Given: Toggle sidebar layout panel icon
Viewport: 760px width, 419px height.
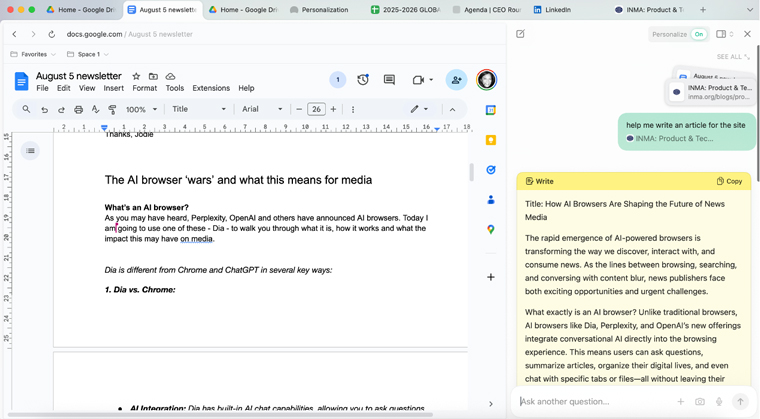Looking at the screenshot, I should [x=721, y=34].
